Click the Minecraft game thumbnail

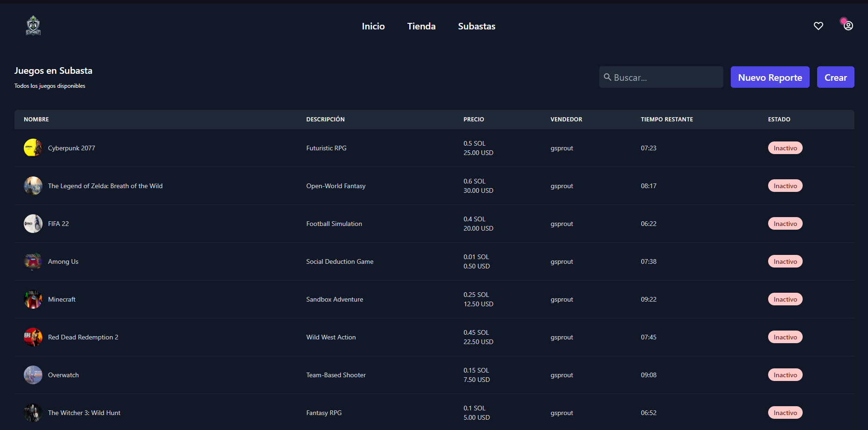tap(33, 299)
